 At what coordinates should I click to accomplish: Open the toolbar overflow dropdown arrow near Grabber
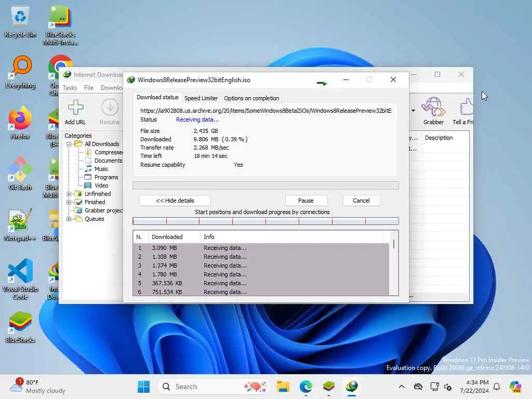point(413,111)
